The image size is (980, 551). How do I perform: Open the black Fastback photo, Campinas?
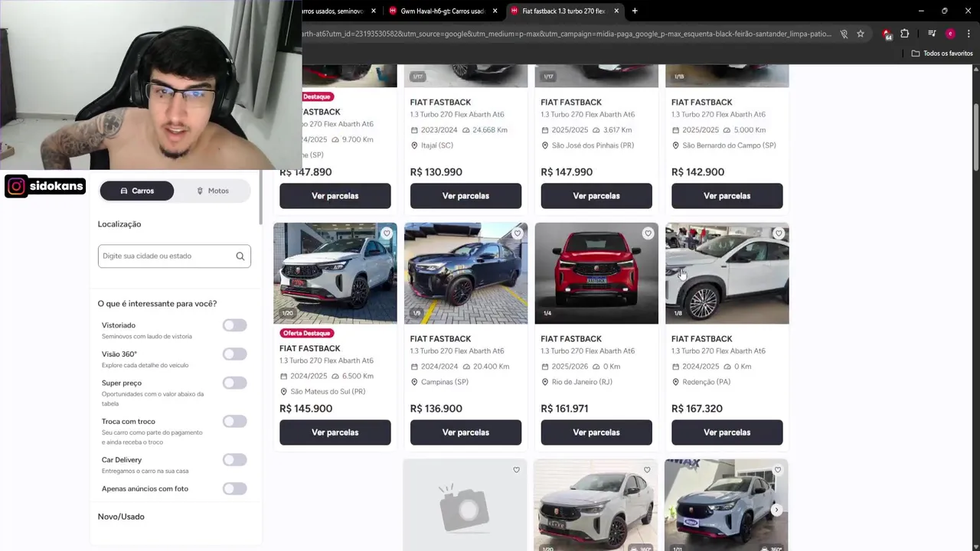pyautogui.click(x=465, y=273)
